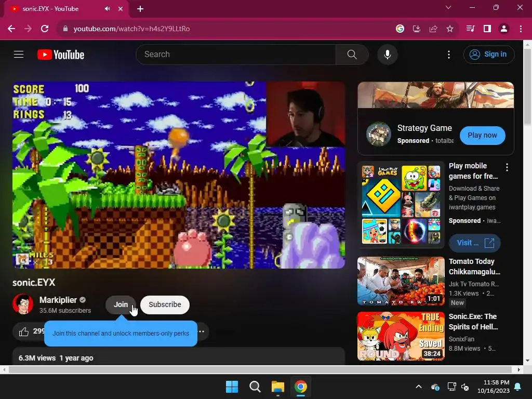The width and height of the screenshot is (532, 399).
Task: Click the Join membership button
Action: [121, 304]
